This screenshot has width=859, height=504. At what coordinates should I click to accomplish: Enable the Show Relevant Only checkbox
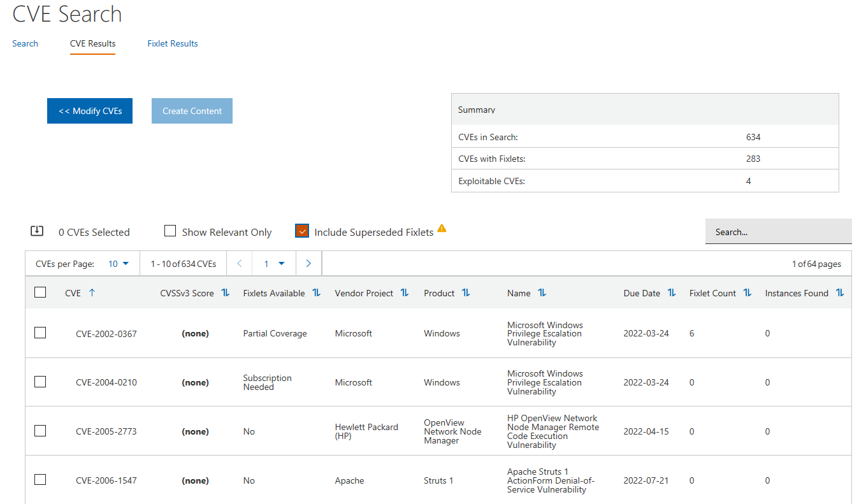click(x=170, y=231)
